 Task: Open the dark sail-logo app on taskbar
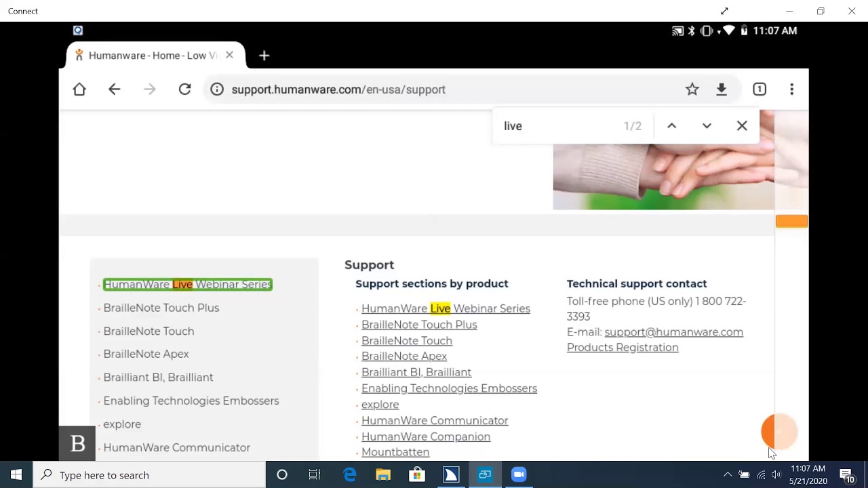[451, 475]
